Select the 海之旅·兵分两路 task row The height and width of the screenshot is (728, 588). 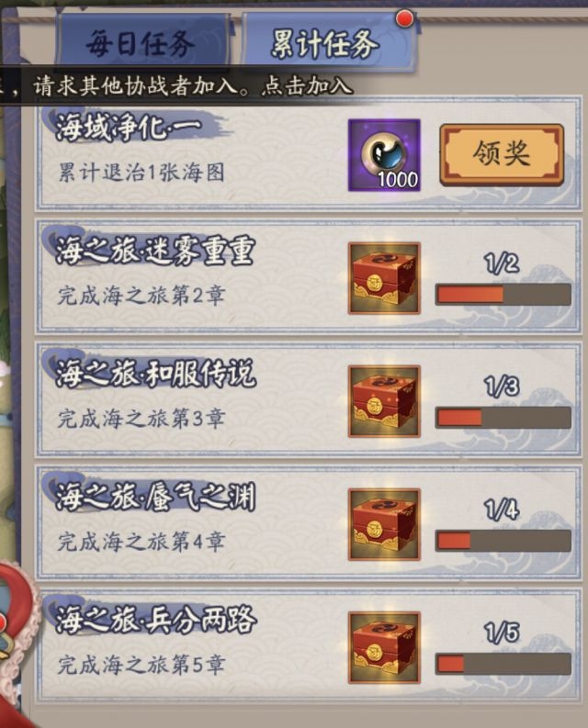(309, 646)
